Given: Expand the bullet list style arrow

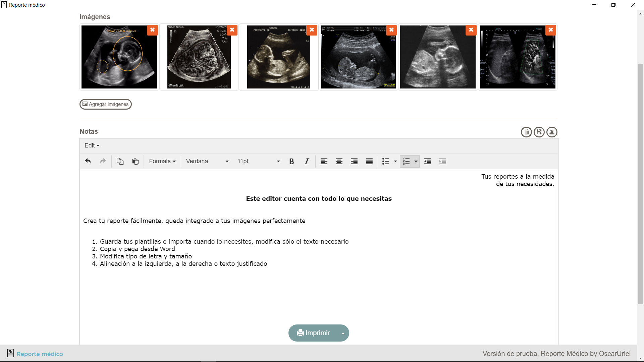Looking at the screenshot, I should tap(395, 161).
